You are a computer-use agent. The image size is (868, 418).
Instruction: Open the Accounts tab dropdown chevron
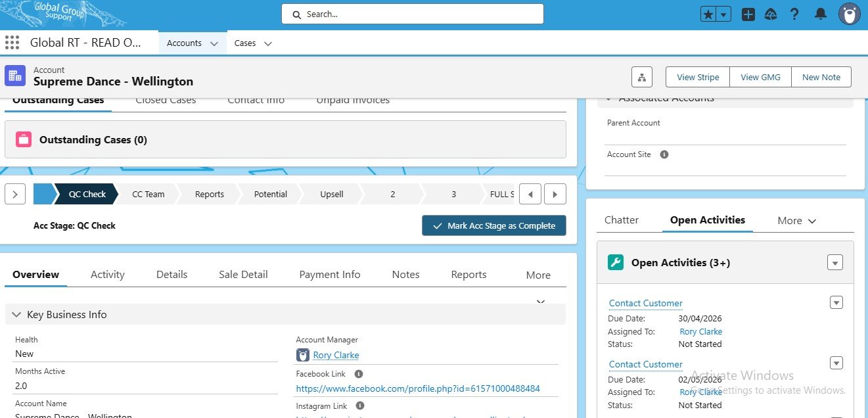(214, 43)
